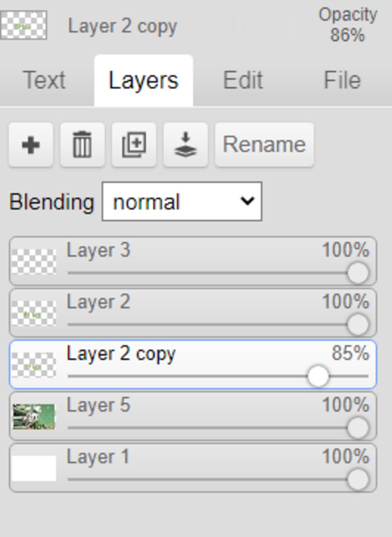Click the Rename layer button
This screenshot has height=537, width=392.
(x=264, y=145)
